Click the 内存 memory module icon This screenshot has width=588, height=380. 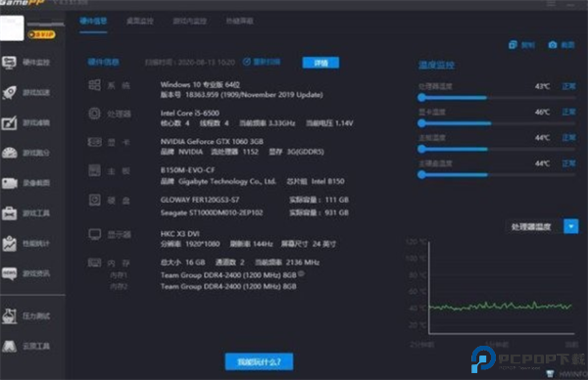(x=94, y=262)
